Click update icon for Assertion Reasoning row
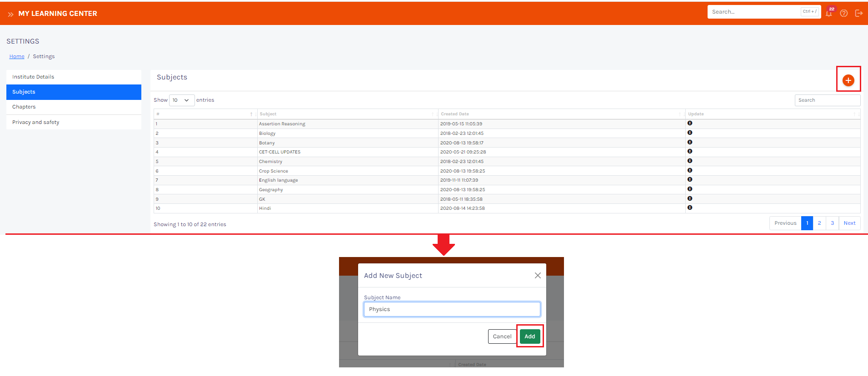This screenshot has height=376, width=868. tap(689, 124)
